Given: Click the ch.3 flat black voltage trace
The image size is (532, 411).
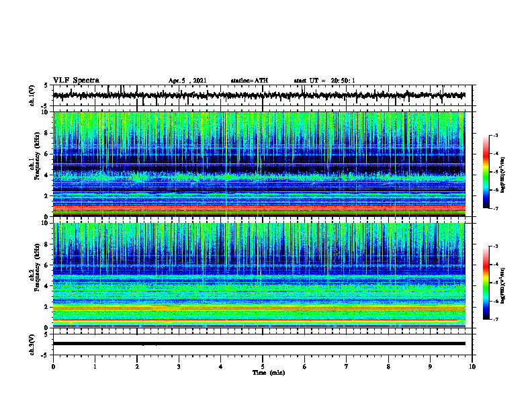Looking at the screenshot, I should (259, 344).
